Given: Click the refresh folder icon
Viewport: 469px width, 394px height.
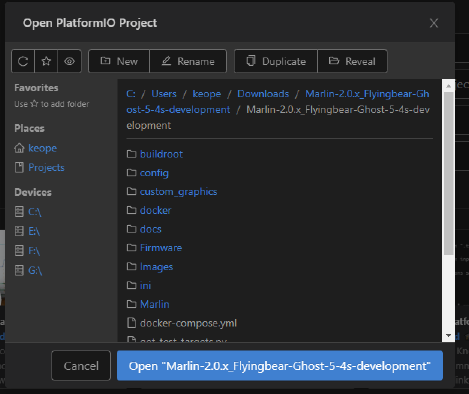Looking at the screenshot, I should pos(23,61).
